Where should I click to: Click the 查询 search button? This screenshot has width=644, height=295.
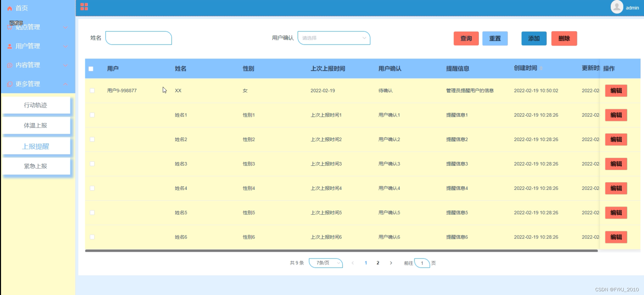[x=466, y=38]
